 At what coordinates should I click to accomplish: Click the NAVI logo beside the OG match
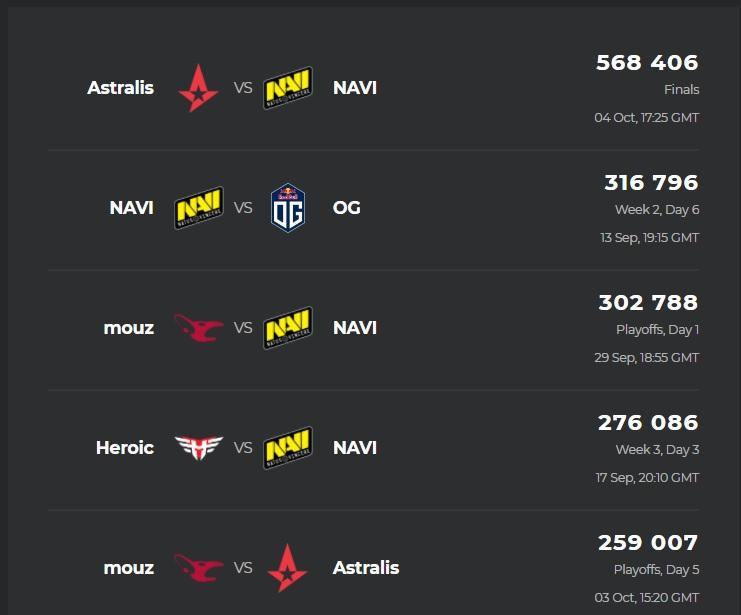[199, 208]
